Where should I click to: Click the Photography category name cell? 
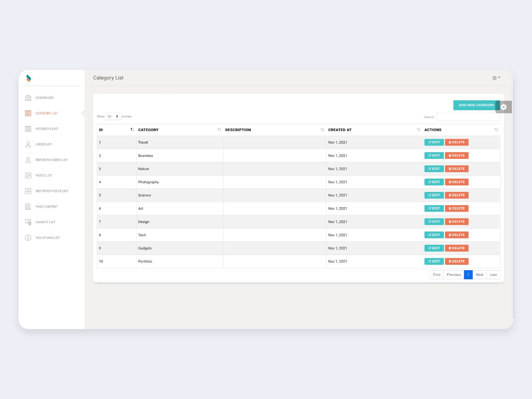tap(180, 182)
